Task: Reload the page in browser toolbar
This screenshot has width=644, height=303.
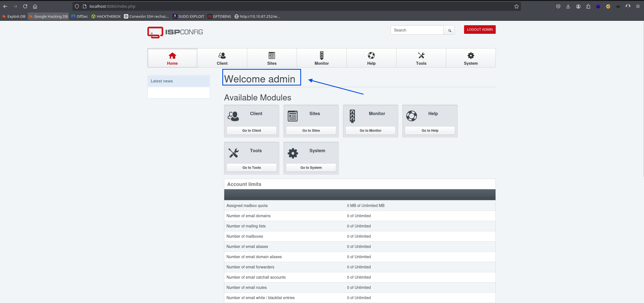Action: pyautogui.click(x=25, y=6)
